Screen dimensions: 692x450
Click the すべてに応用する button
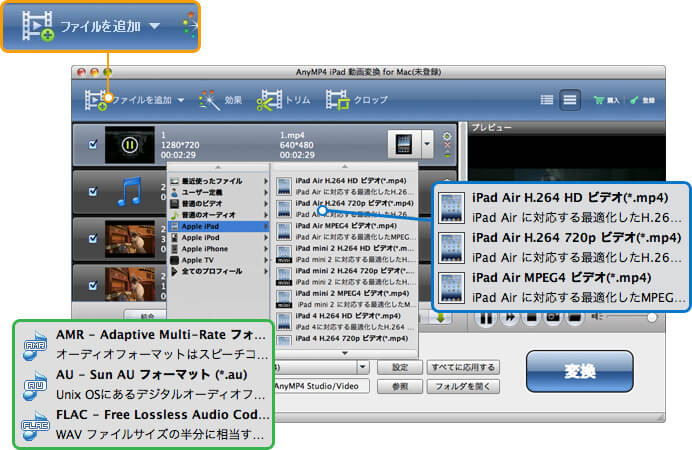point(463,368)
